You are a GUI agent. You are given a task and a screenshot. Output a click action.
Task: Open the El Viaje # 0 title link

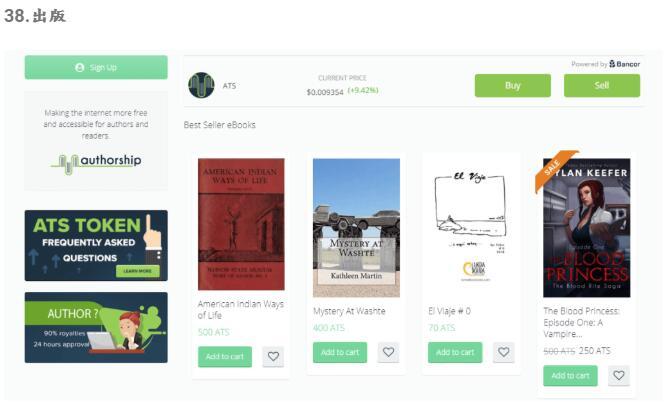tap(449, 311)
